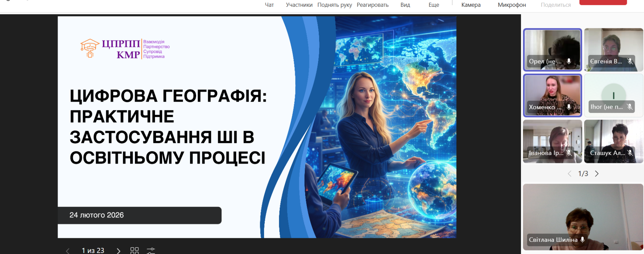The image size is (644, 254).
Task: Open the slide grid view
Action: pyautogui.click(x=135, y=251)
